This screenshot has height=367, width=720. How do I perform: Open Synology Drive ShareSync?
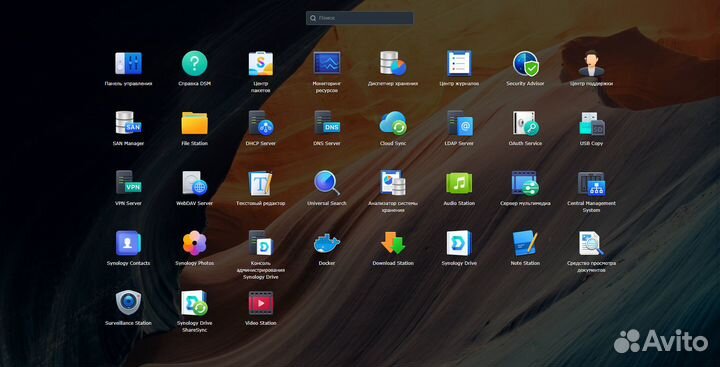(194, 303)
